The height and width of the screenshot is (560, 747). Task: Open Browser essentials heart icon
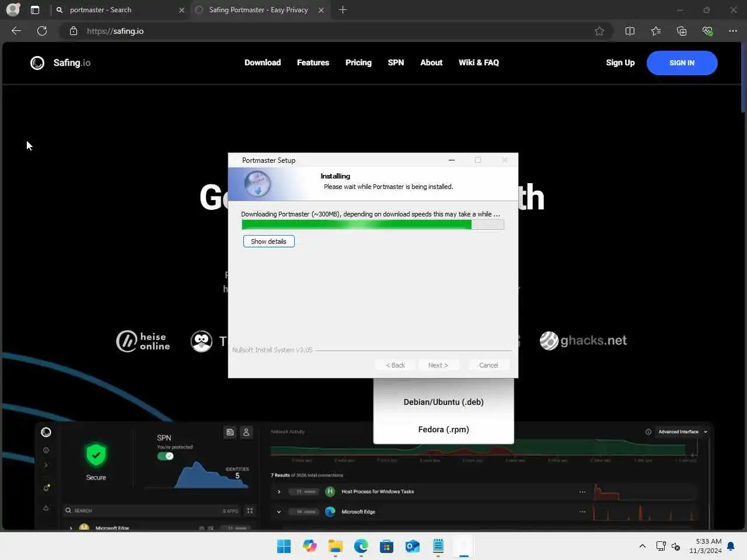707,31
